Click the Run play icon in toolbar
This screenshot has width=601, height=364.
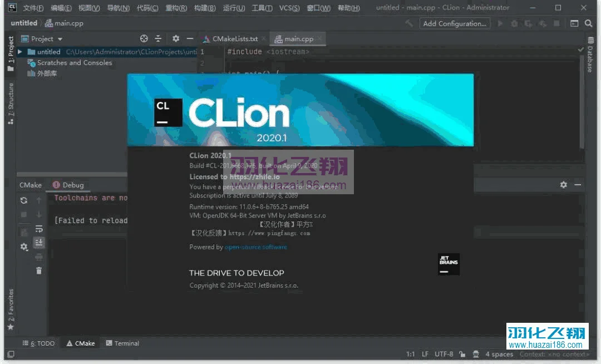[x=500, y=23]
